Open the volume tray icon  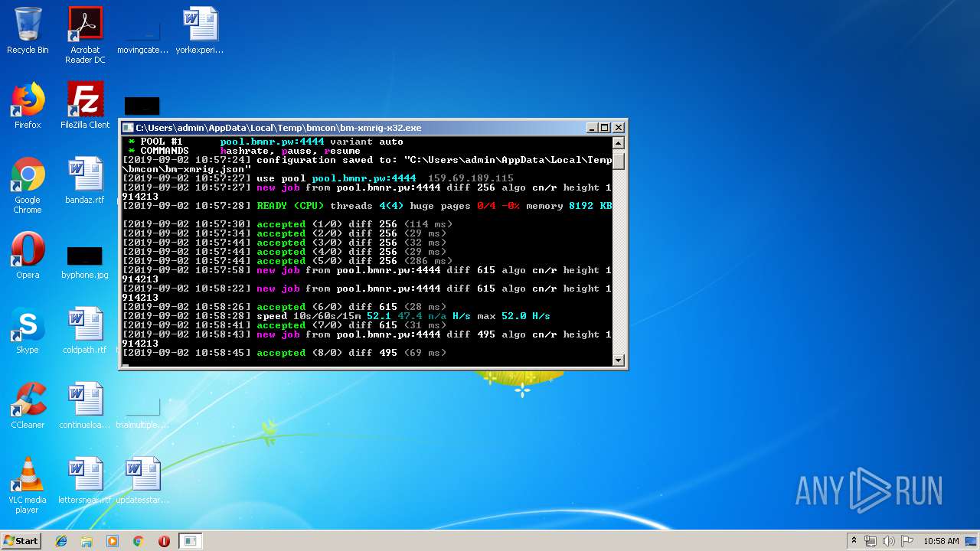pyautogui.click(x=889, y=541)
